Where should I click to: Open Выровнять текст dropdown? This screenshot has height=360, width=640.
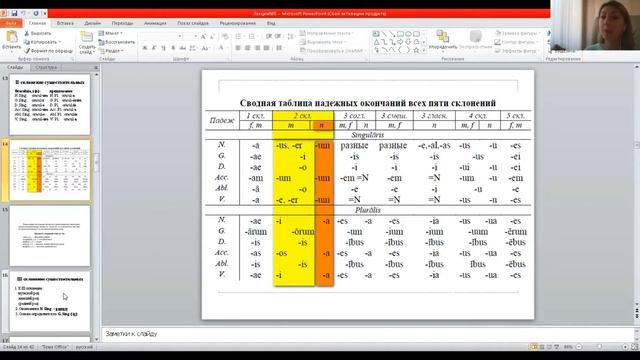coord(322,42)
